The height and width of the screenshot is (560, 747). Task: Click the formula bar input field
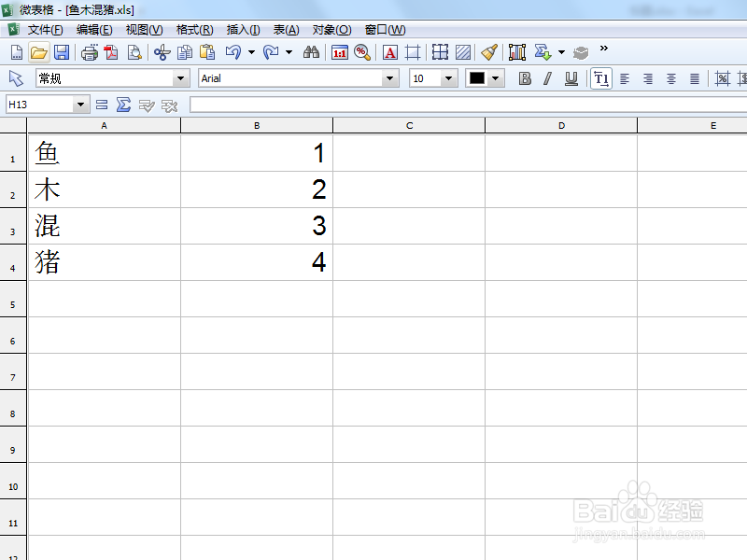469,105
